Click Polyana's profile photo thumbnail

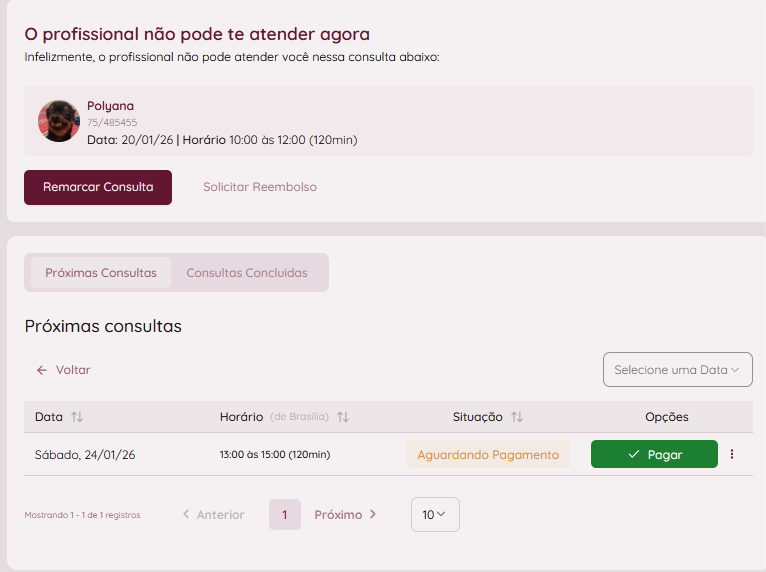pos(59,121)
